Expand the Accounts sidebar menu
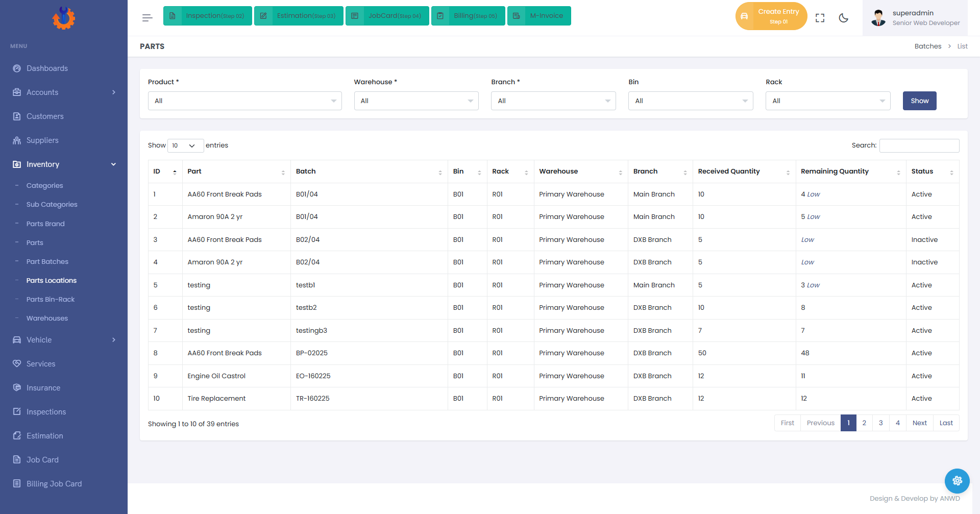Viewport: 980px width, 514px height. [64, 92]
